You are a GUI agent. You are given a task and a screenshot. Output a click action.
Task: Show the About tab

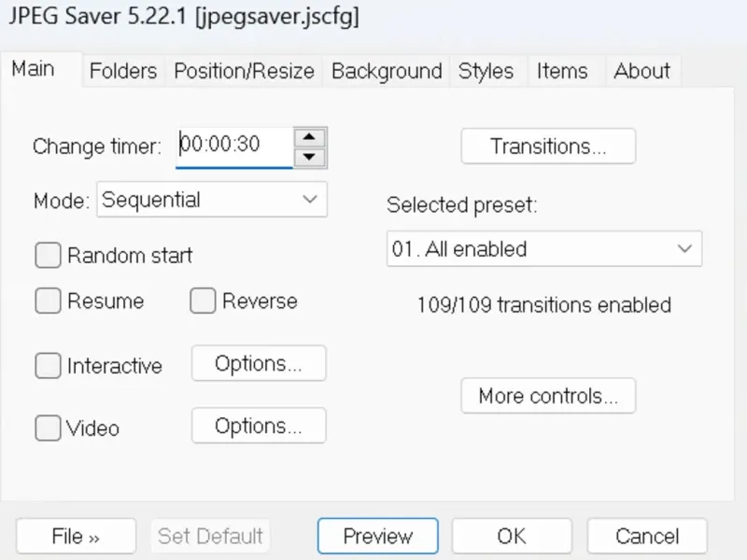(x=641, y=71)
